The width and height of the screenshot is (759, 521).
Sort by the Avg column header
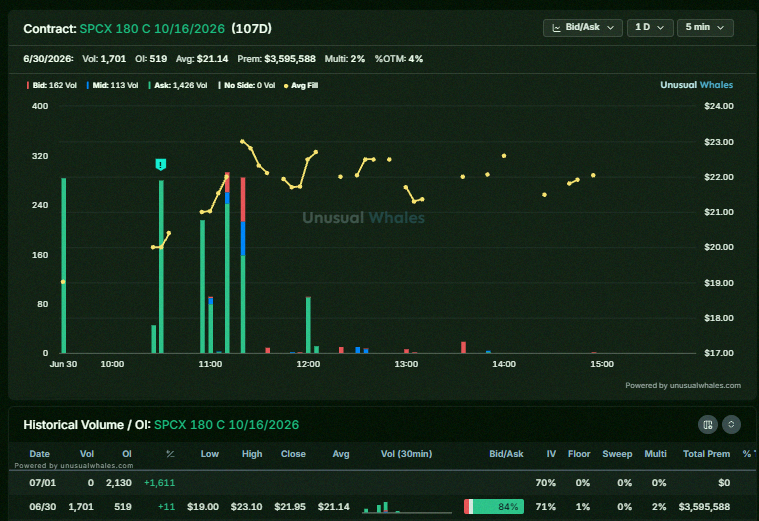click(x=341, y=454)
